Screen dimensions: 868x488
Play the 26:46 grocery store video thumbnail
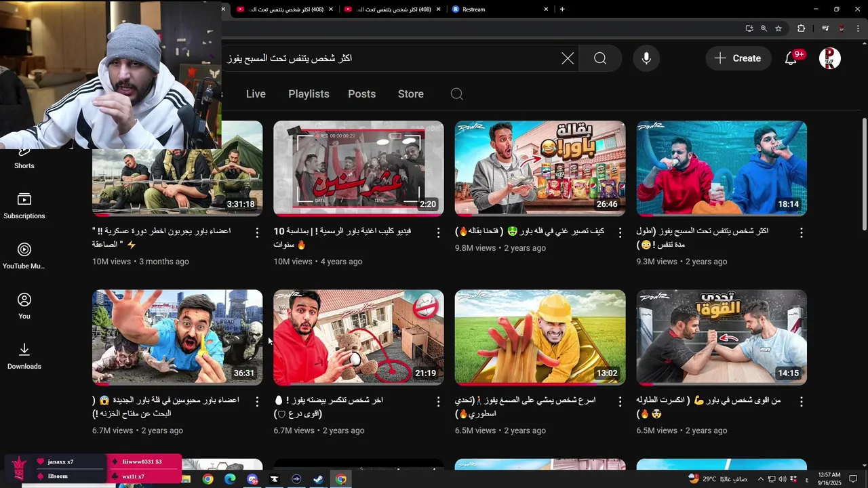click(540, 169)
